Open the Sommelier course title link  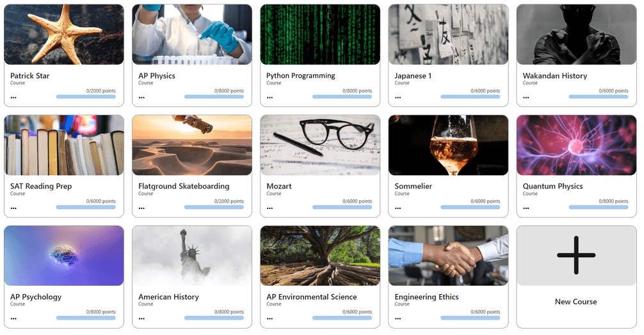[x=413, y=186]
